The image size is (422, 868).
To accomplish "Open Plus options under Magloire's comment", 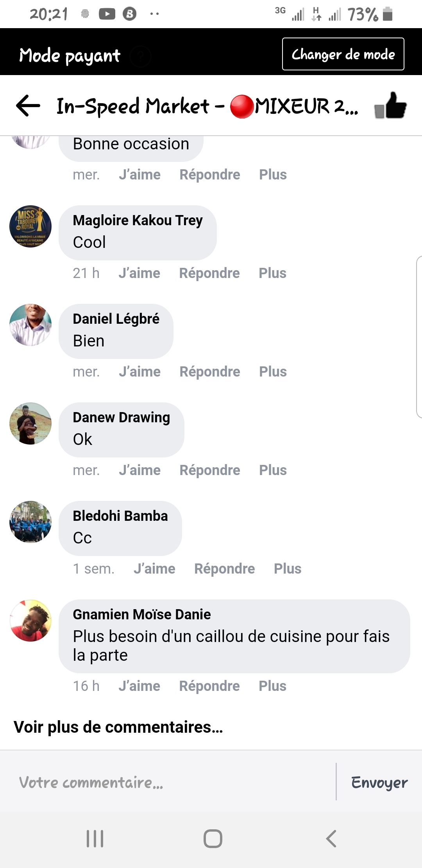I will click(272, 273).
